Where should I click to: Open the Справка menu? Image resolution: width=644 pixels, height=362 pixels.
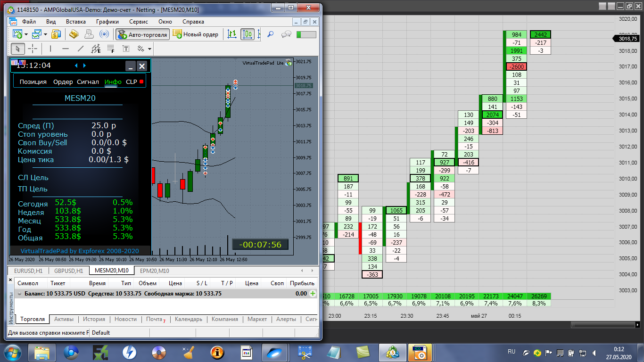click(x=193, y=22)
